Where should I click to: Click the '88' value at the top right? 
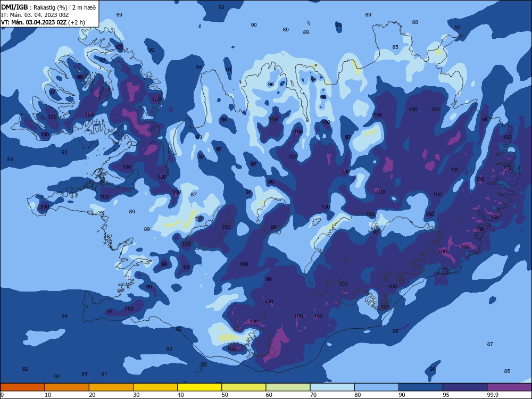coord(415,22)
